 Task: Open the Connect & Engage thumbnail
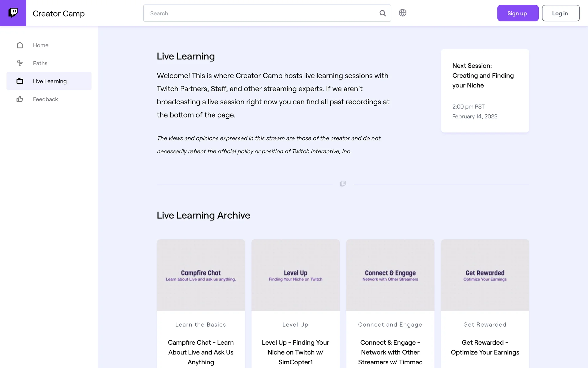[390, 275]
